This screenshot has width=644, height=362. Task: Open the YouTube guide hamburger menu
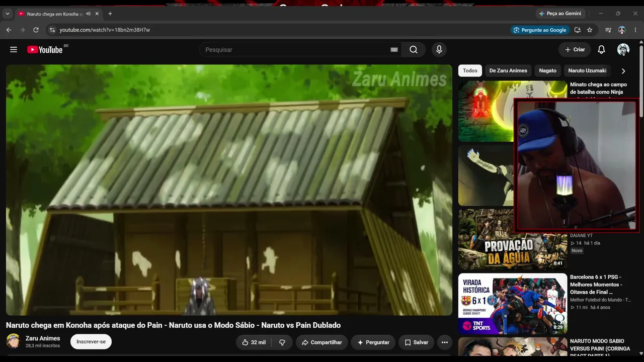[14, 50]
